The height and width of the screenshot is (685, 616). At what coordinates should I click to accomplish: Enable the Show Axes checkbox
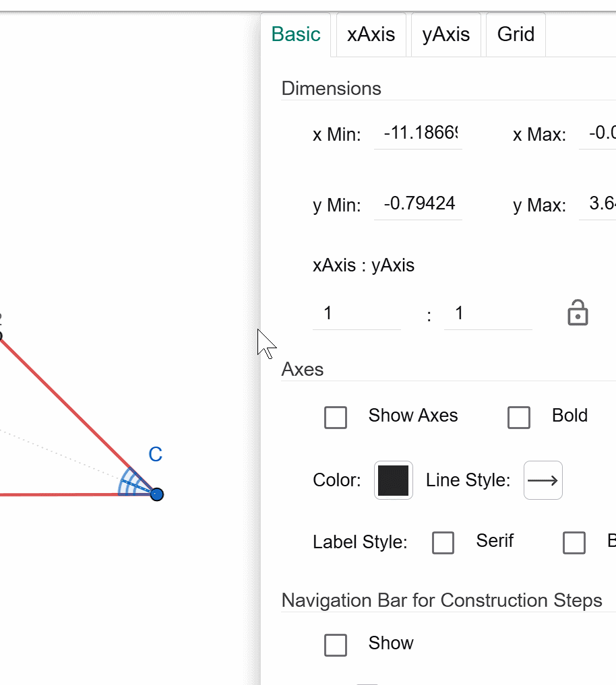click(336, 417)
